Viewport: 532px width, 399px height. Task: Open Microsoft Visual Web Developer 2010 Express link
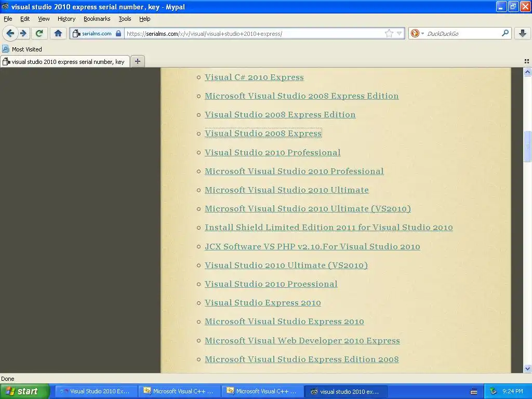tap(302, 341)
